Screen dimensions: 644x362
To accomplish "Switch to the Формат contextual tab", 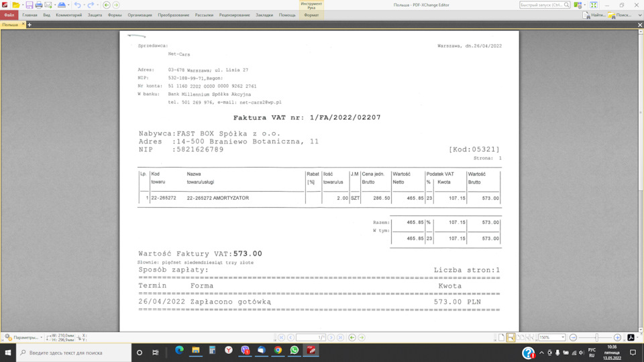I will point(311,15).
